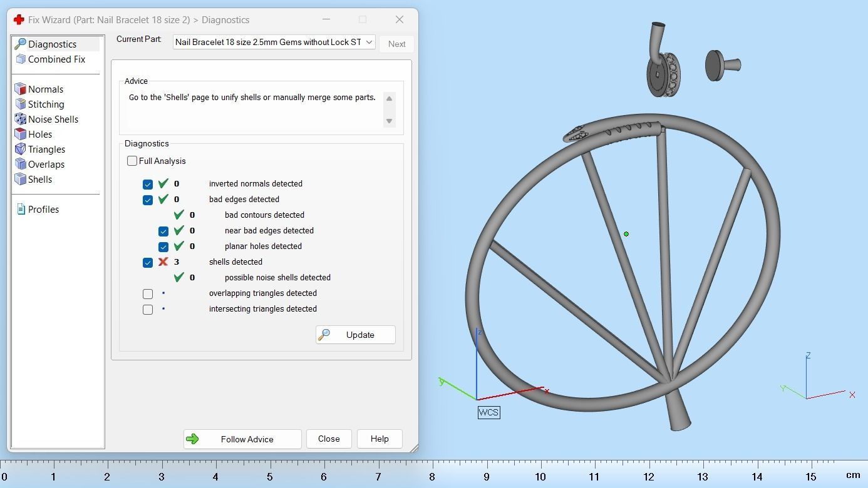Click the Shells page icon

click(20, 179)
